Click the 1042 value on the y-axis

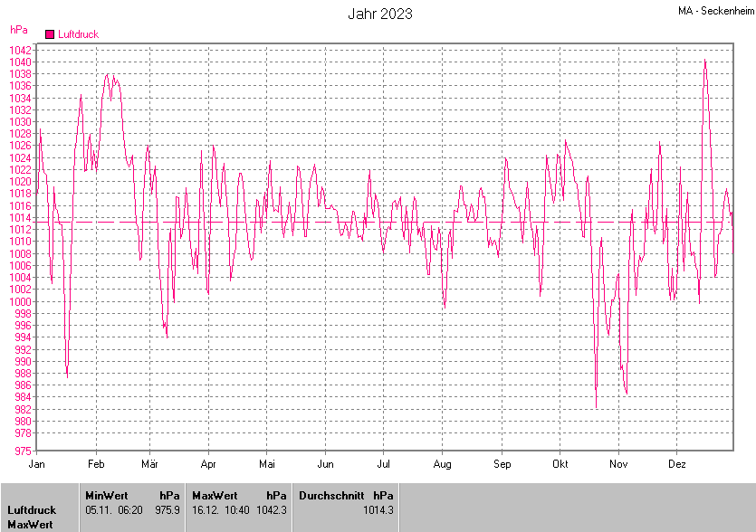pos(22,51)
